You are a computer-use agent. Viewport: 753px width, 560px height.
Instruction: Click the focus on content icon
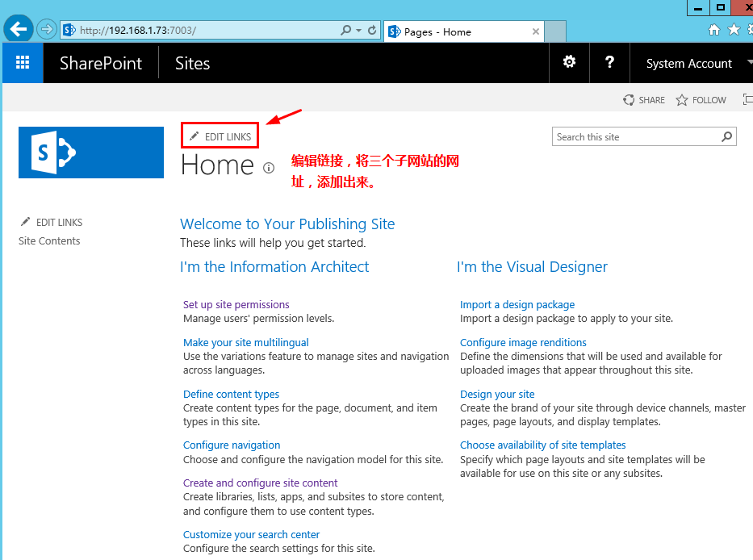pos(747,99)
